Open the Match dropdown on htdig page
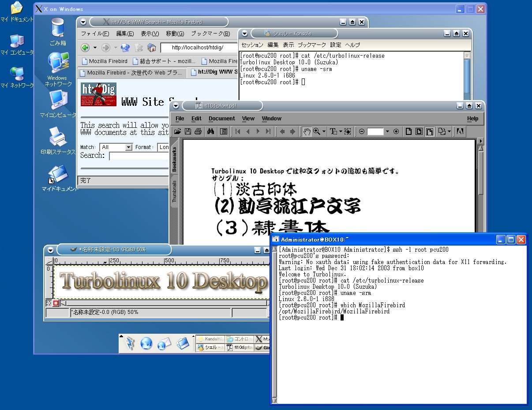The image size is (532, 410). [116, 147]
